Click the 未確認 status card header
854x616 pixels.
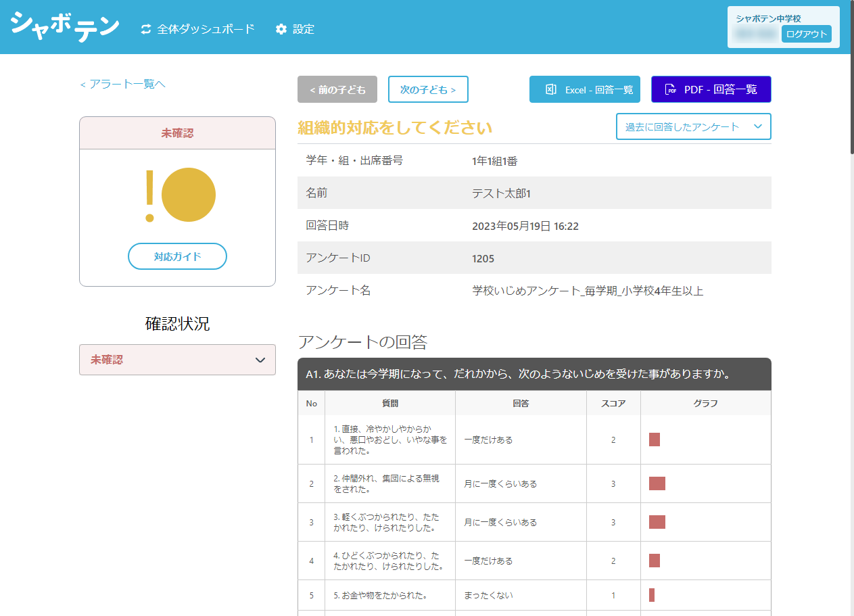(x=177, y=133)
